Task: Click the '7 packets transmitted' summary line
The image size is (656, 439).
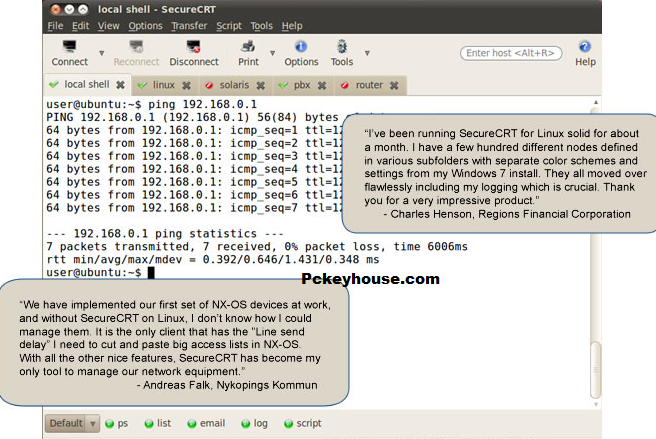Action: (x=257, y=246)
